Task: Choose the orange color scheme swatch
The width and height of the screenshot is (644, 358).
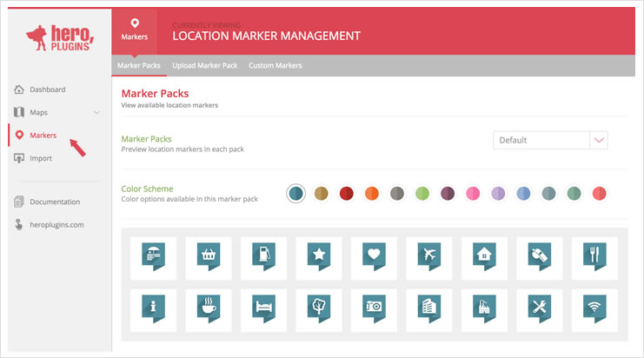Action: 372,193
